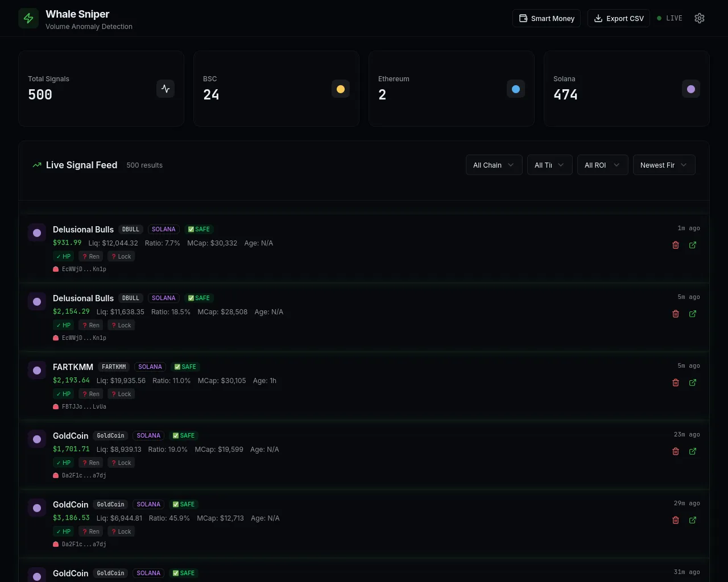Click the FBTJJo...LvUa wallet address
The height and width of the screenshot is (582, 728).
tap(84, 407)
